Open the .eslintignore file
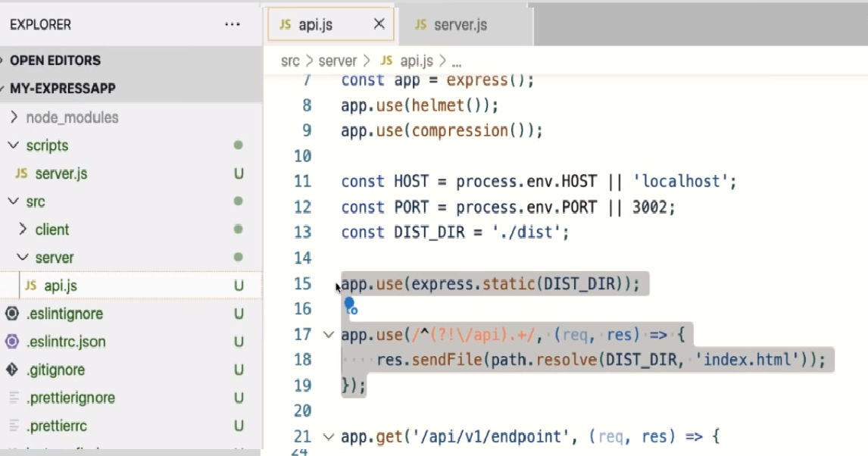Viewport: 868px width, 456px height. pyautogui.click(x=64, y=314)
